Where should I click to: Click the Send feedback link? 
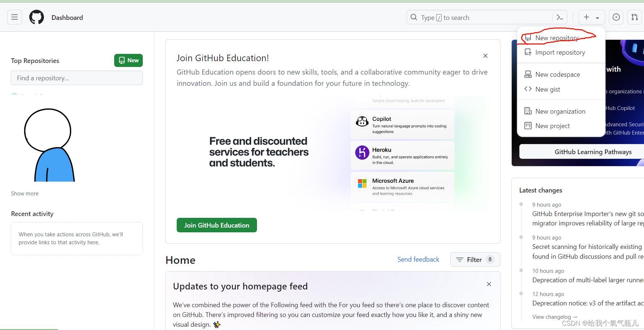pyautogui.click(x=418, y=259)
